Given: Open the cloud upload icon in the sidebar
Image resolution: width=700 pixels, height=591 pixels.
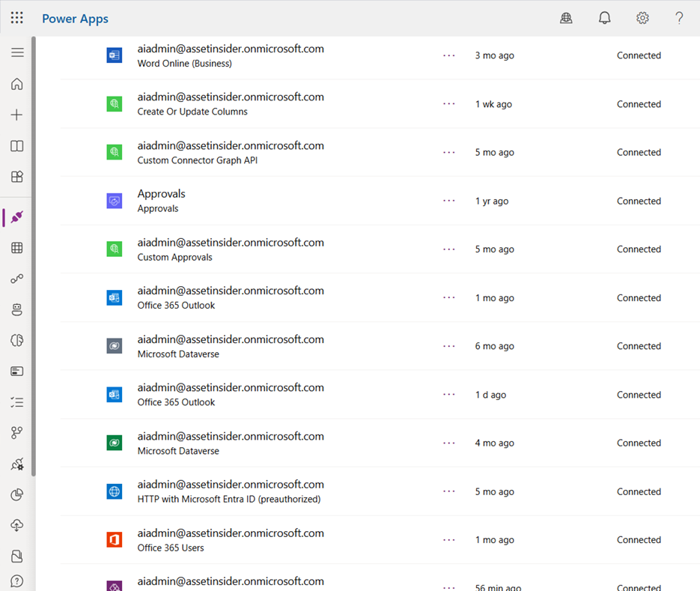Looking at the screenshot, I should tap(17, 525).
